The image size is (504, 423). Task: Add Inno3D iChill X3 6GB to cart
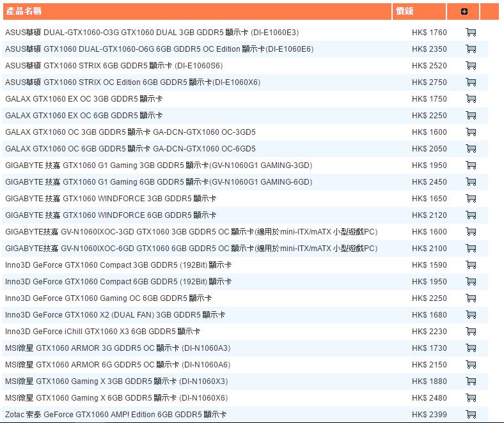point(471,332)
